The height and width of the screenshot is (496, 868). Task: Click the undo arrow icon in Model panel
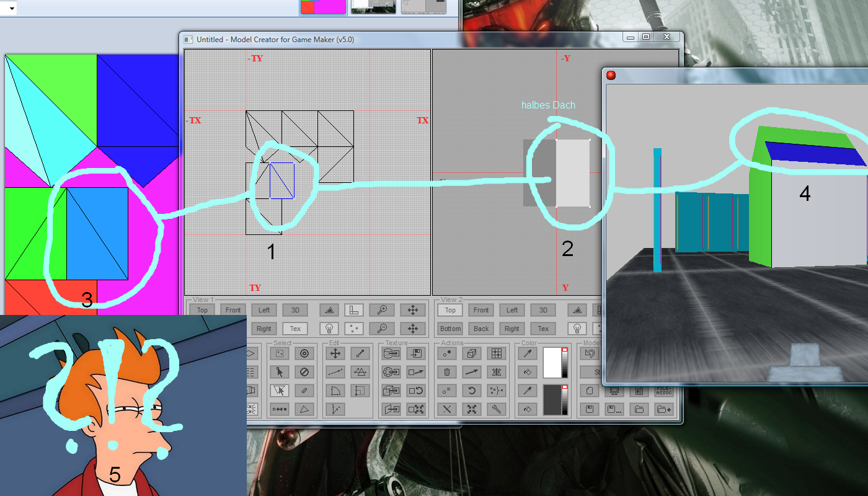[x=590, y=353]
